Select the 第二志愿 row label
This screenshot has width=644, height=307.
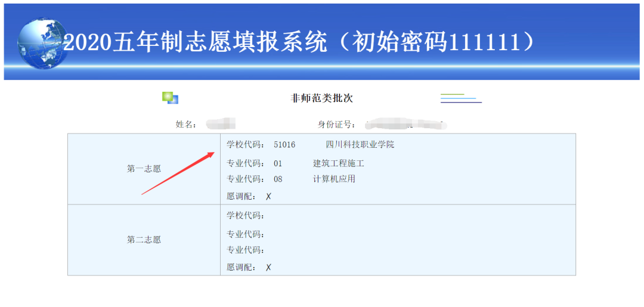click(x=144, y=240)
